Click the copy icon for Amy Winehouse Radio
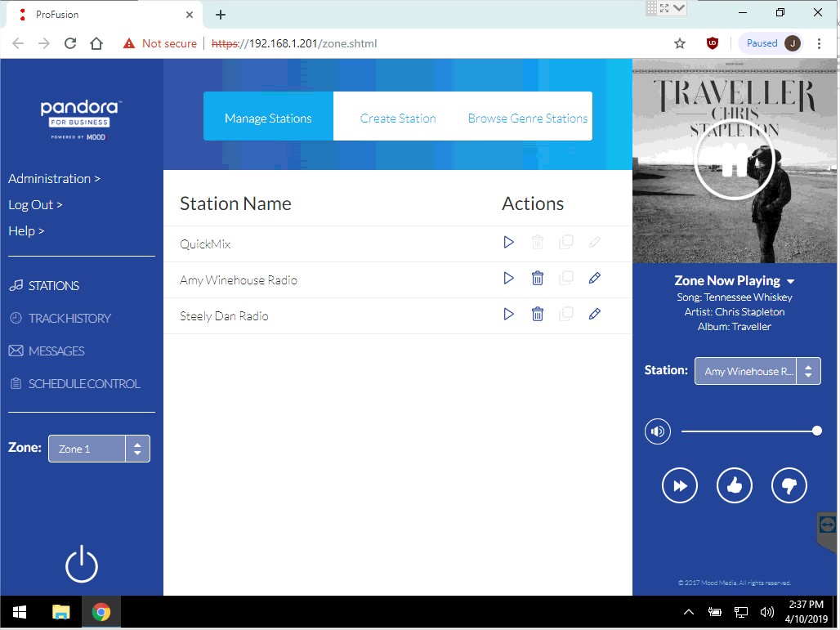 (565, 278)
